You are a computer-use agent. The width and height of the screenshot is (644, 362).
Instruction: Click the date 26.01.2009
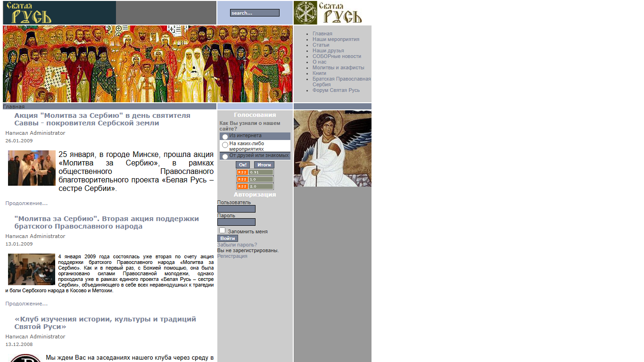[19, 140]
